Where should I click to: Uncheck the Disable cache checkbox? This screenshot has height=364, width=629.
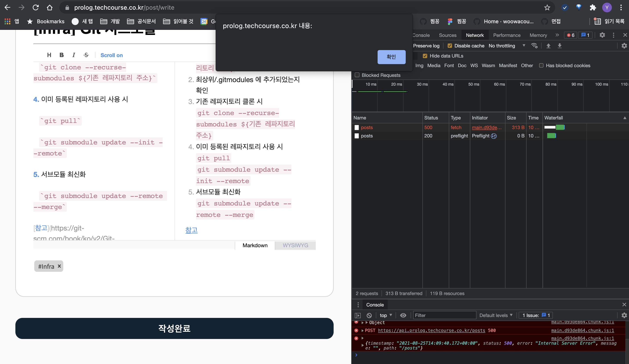(450, 46)
